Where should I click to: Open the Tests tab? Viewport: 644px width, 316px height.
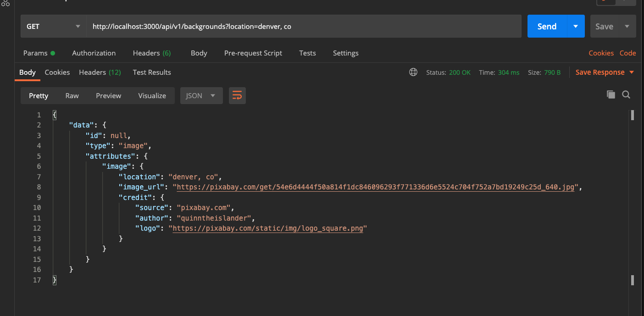pyautogui.click(x=307, y=53)
